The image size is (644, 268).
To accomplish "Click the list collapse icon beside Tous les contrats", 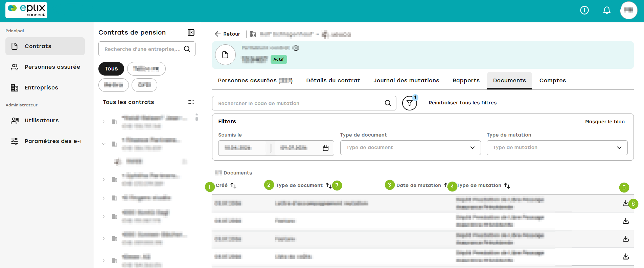I will pyautogui.click(x=191, y=102).
